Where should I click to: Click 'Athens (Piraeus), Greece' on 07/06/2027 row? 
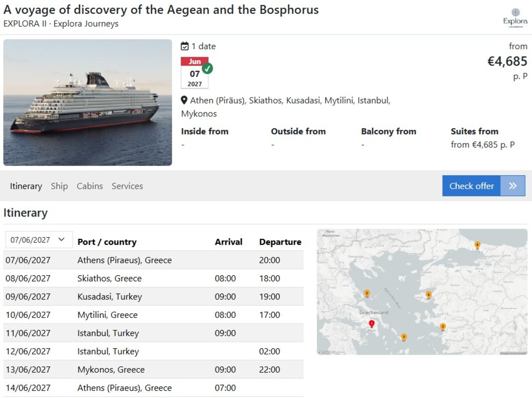coord(124,260)
